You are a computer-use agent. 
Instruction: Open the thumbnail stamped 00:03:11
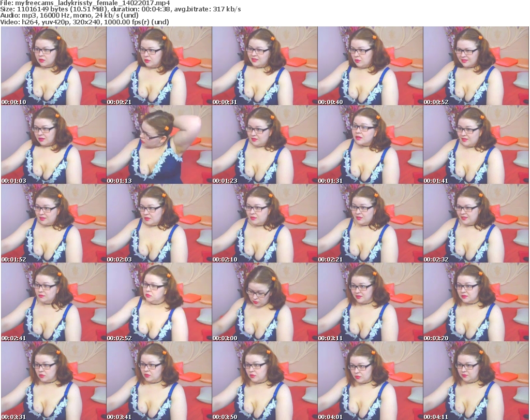[x=370, y=302]
